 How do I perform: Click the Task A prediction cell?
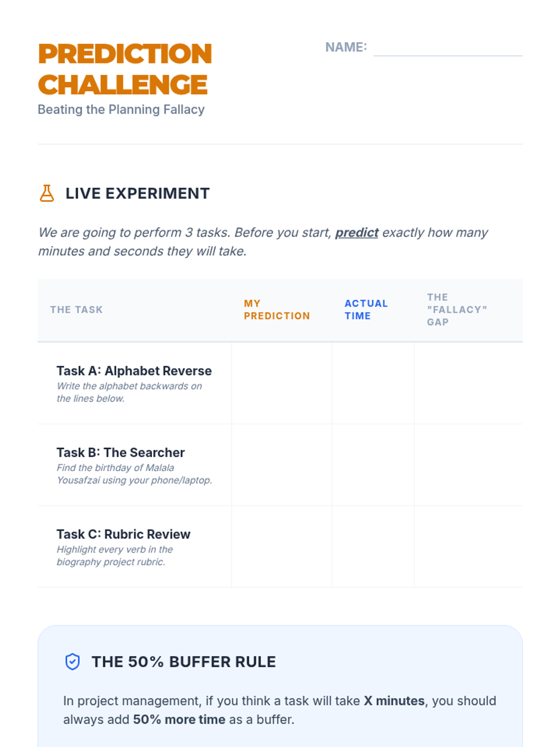[x=281, y=383]
